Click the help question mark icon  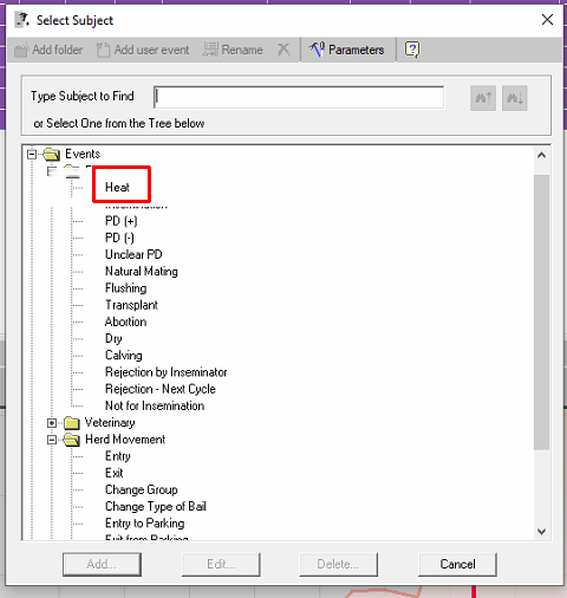[412, 50]
